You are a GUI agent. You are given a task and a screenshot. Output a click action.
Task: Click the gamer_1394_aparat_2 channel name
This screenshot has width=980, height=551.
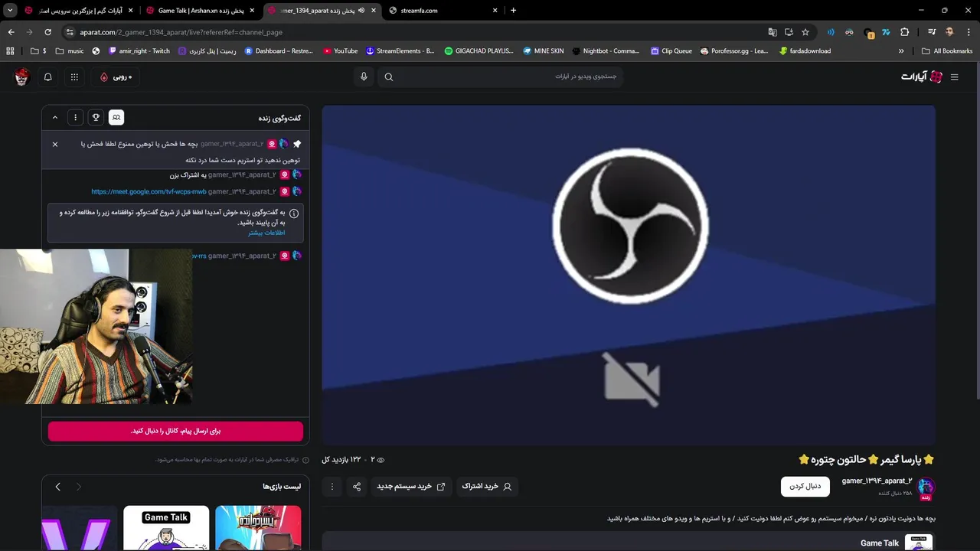tap(877, 481)
